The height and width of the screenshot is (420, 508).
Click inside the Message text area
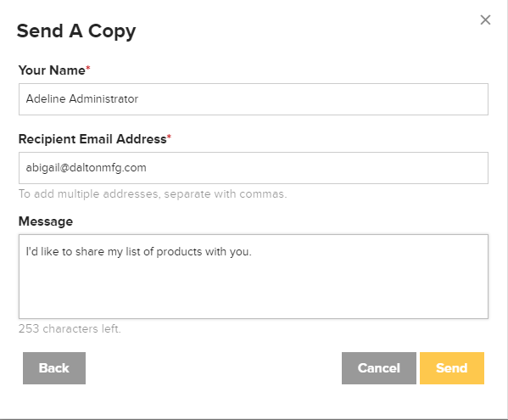(x=254, y=277)
